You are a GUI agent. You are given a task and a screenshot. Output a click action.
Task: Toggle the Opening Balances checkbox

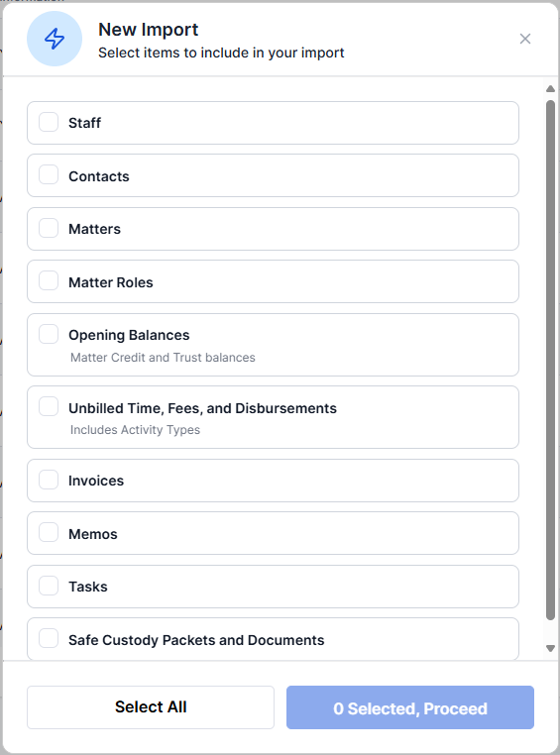click(x=49, y=334)
